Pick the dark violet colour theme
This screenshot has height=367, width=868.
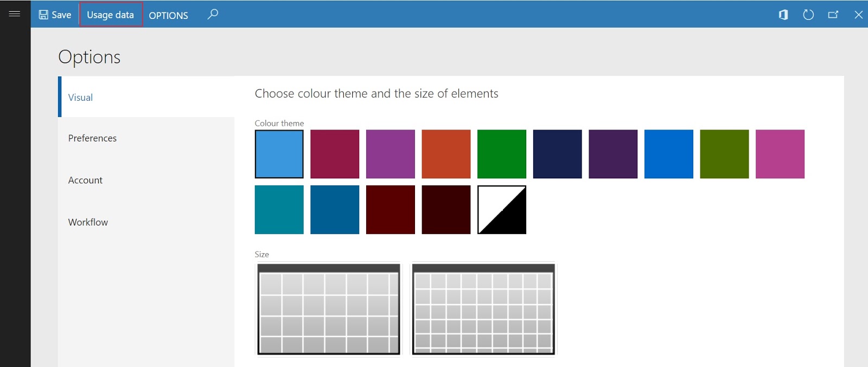[613, 154]
